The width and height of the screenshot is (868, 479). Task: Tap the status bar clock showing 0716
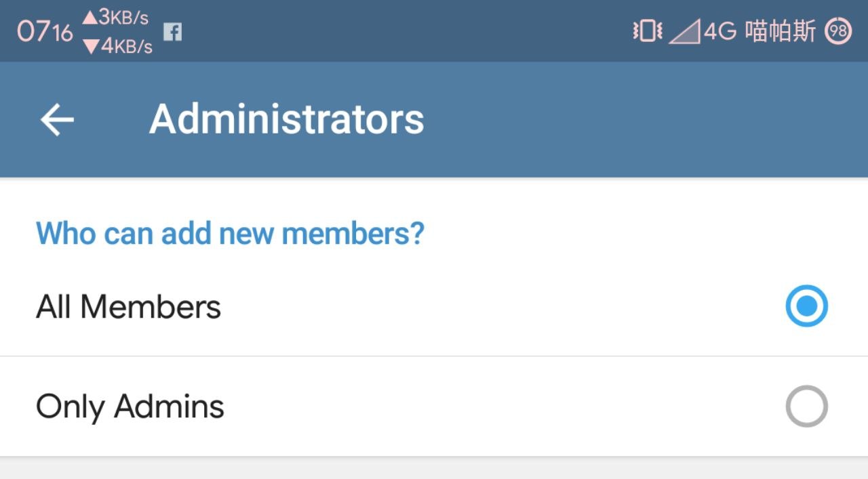click(x=45, y=31)
